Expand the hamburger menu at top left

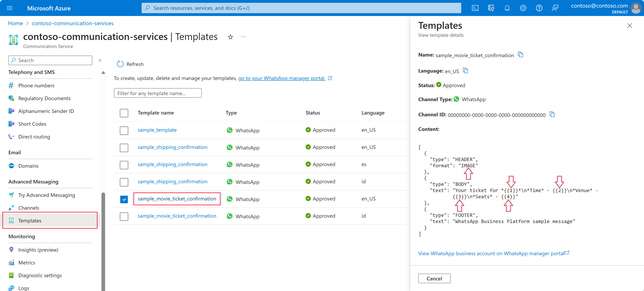pyautogui.click(x=9, y=8)
